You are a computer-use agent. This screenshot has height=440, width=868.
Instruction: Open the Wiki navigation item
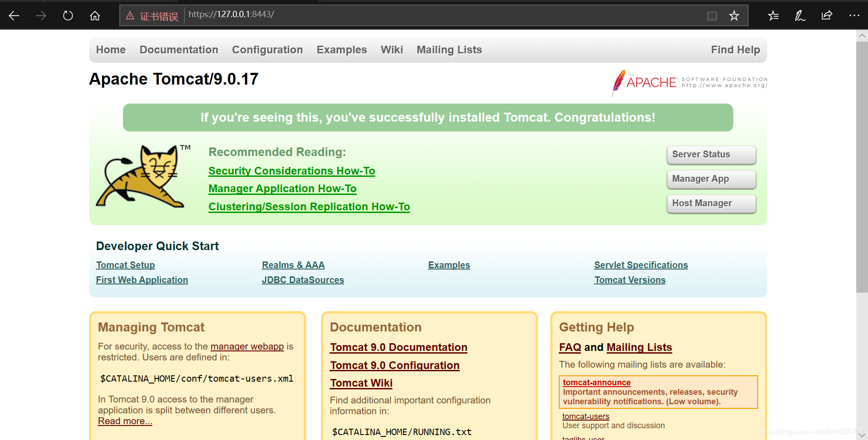tap(392, 50)
